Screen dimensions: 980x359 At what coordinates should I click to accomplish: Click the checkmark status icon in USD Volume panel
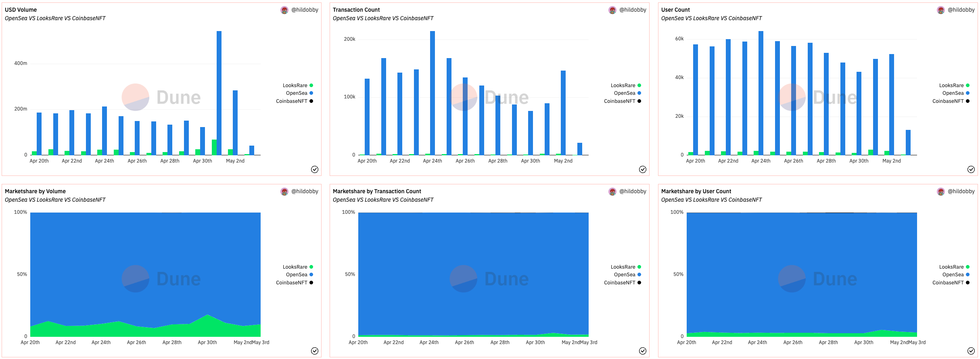coord(315,169)
